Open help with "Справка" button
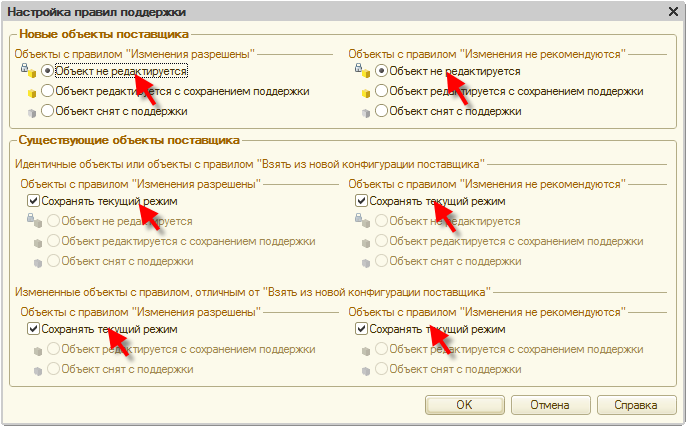 coord(636,405)
